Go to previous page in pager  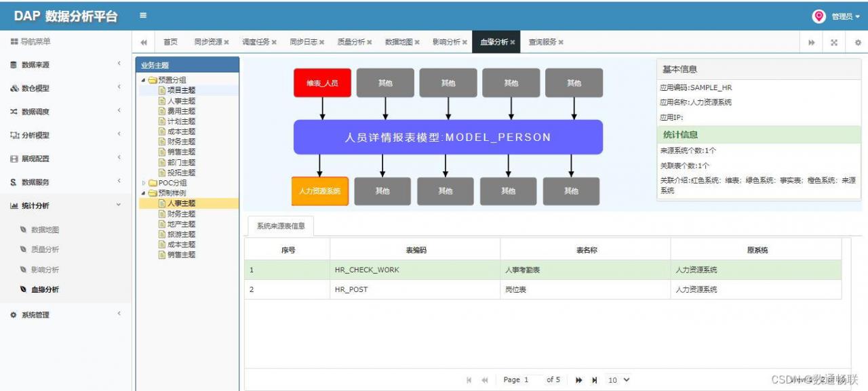tap(485, 380)
